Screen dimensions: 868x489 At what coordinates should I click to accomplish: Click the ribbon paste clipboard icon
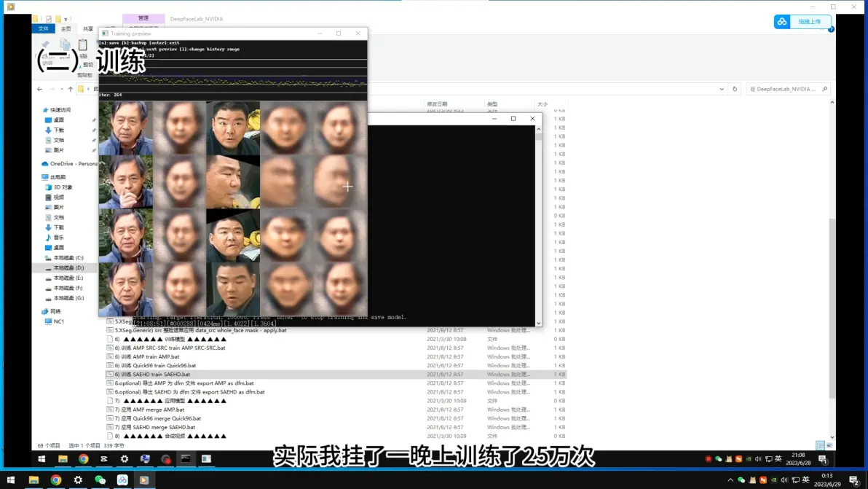[x=83, y=45]
